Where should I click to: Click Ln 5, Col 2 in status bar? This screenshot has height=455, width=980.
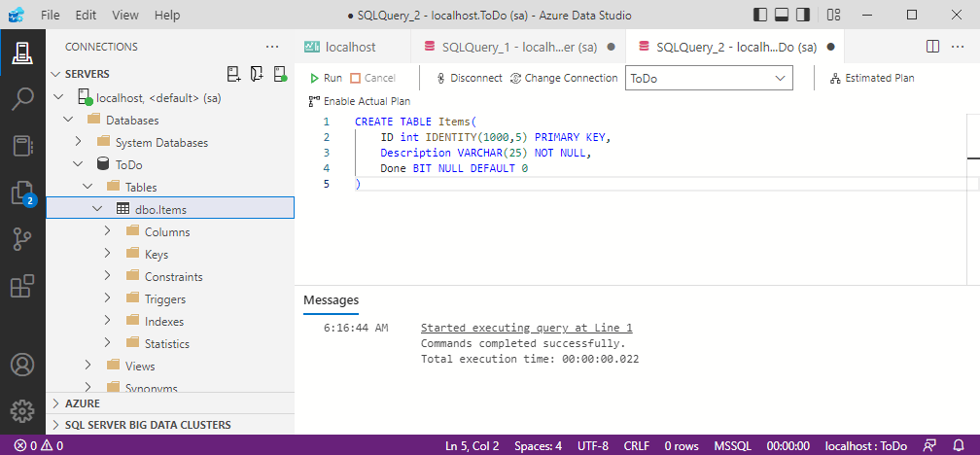pyautogui.click(x=472, y=445)
